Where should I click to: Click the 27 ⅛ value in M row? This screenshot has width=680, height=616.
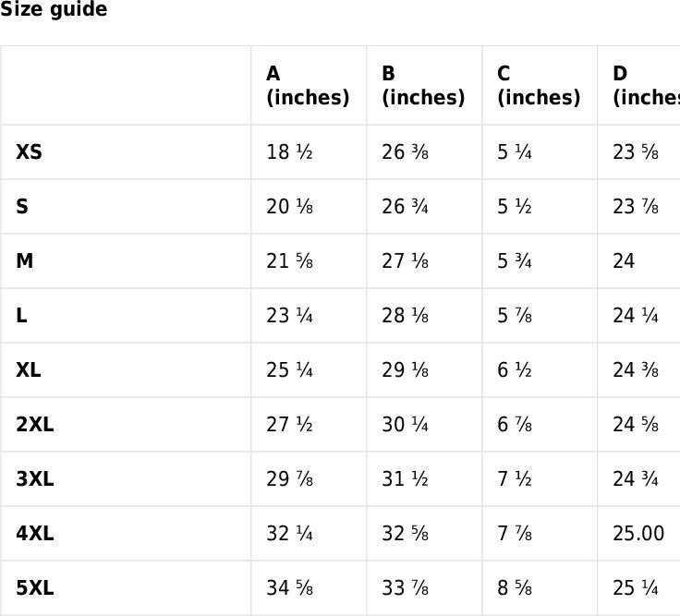(405, 260)
